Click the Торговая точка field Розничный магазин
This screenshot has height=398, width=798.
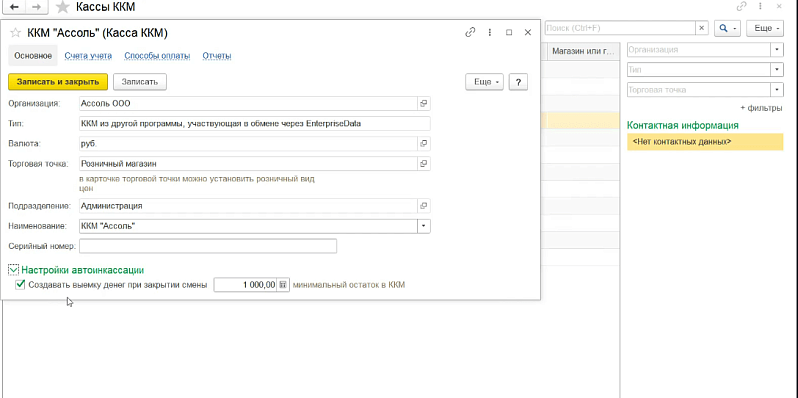coord(249,164)
